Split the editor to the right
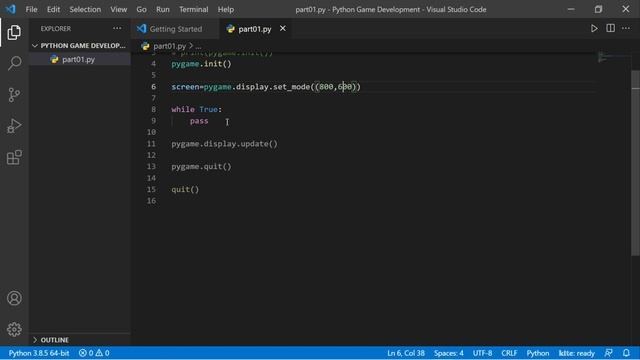Image resolution: width=640 pixels, height=360 pixels. (610, 29)
